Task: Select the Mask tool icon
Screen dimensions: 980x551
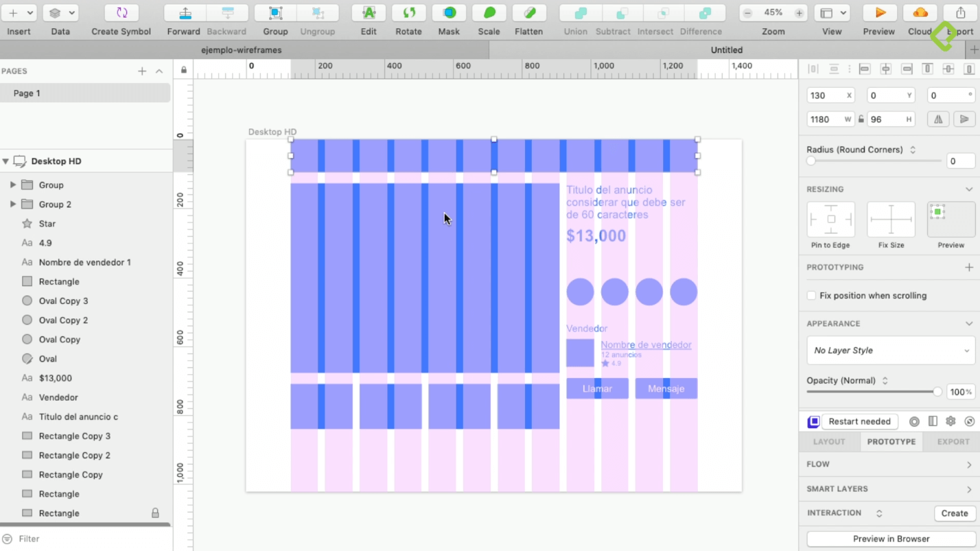Action: 449,13
